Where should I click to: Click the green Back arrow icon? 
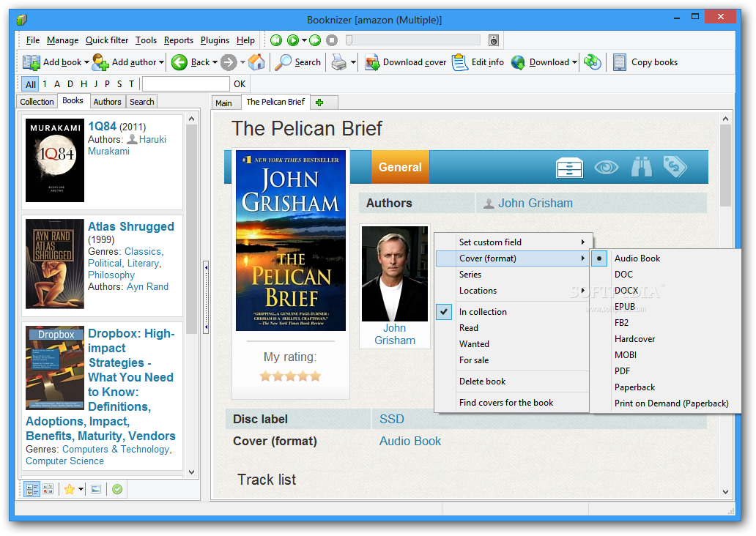pyautogui.click(x=179, y=62)
